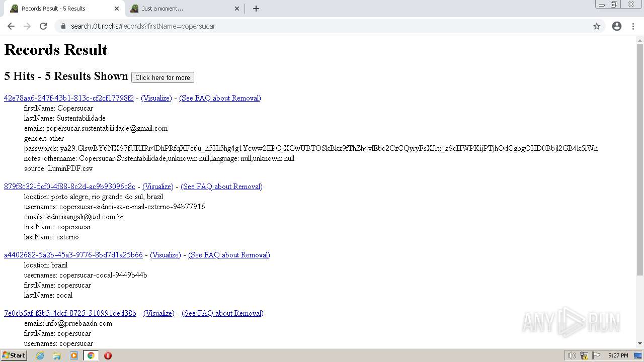
Task: Open the Windows Start menu
Action: (x=14, y=355)
